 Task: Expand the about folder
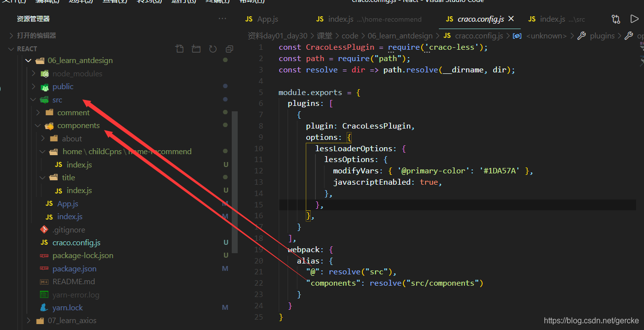click(43, 139)
